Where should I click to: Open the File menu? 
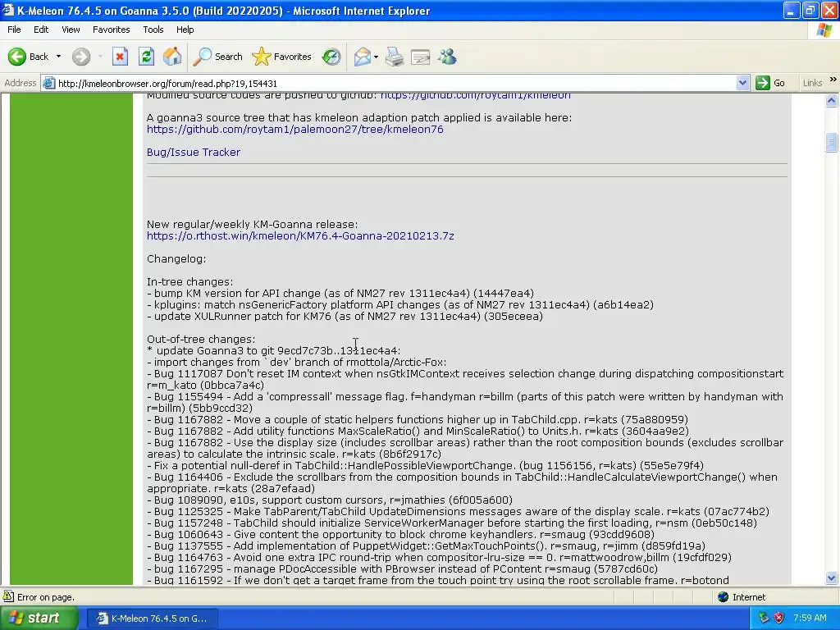(x=15, y=30)
